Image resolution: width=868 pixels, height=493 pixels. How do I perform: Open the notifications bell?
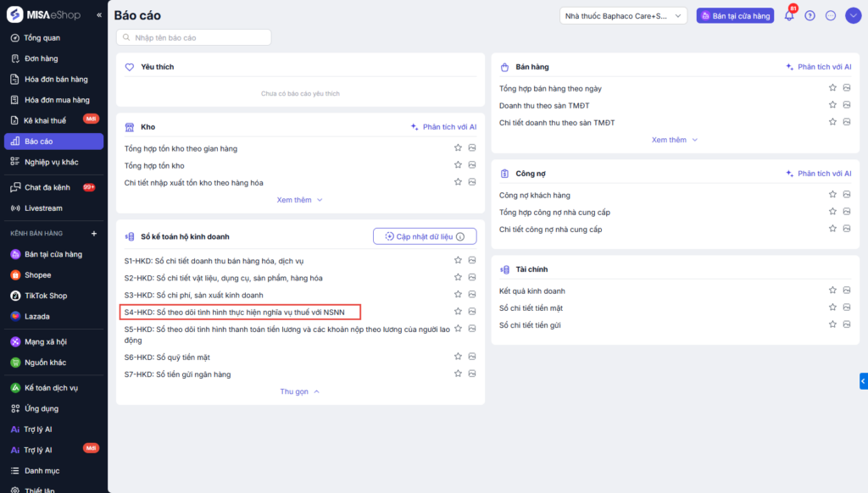(x=789, y=15)
